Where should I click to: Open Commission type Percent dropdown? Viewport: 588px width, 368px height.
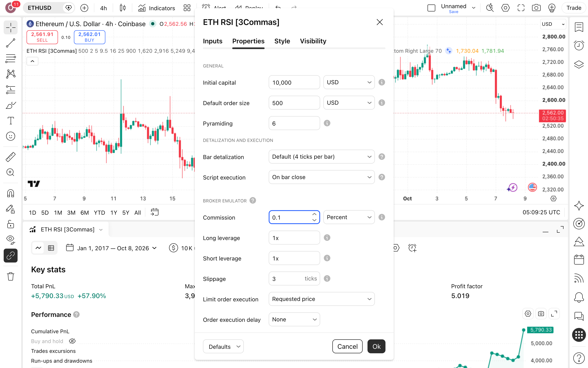(349, 217)
